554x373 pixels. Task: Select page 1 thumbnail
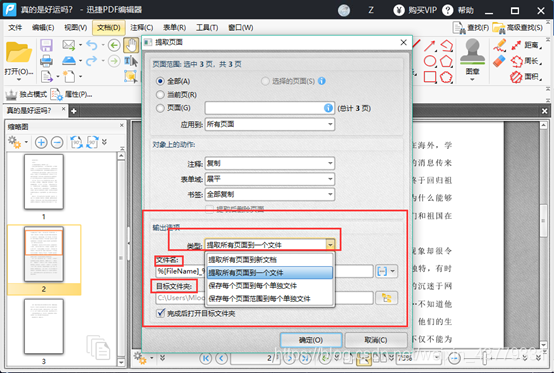point(44,182)
